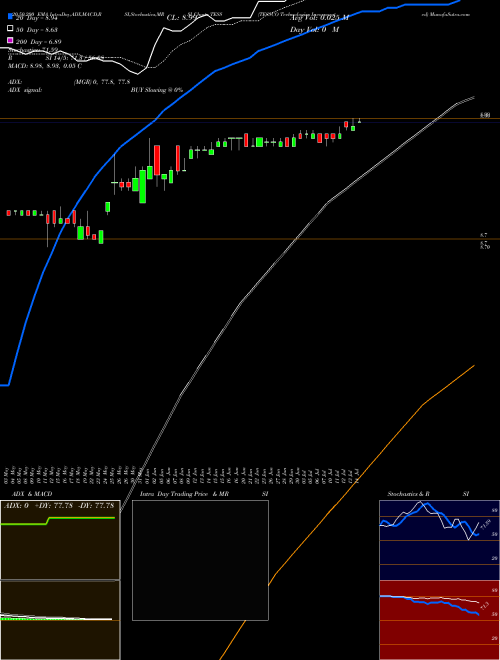The width and height of the screenshot is (500, 660).
Task: Select the '20 Day - 8.94' legend text
Action: point(36,18)
